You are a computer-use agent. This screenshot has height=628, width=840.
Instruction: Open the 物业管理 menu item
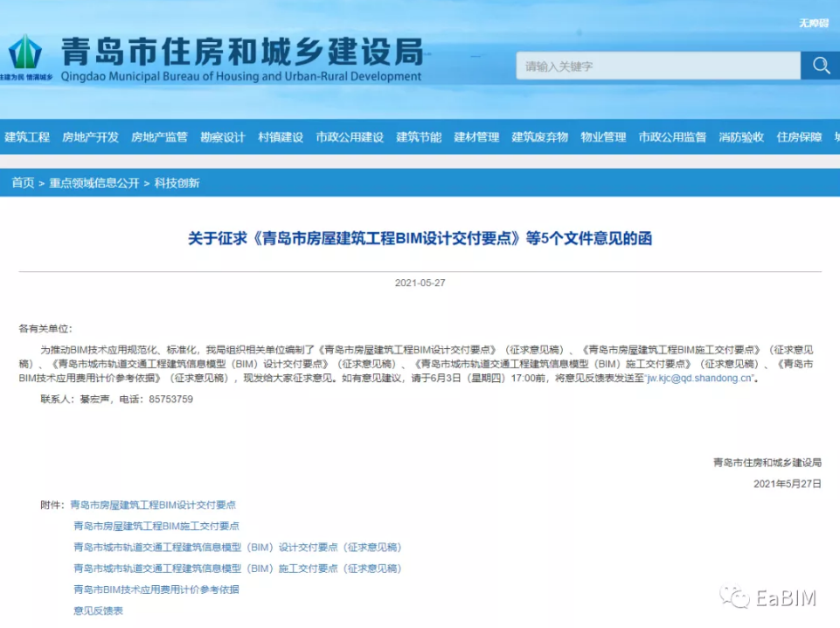pos(603,137)
